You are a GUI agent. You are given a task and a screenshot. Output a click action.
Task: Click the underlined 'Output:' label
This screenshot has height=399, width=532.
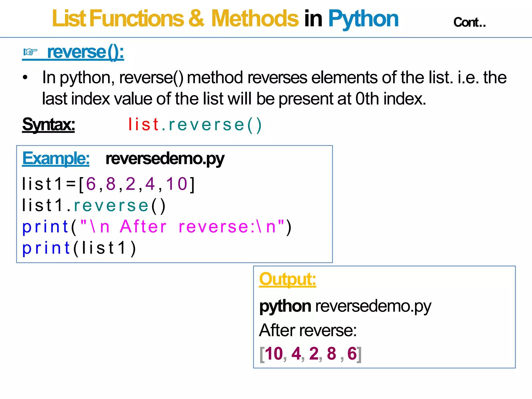pyautogui.click(x=288, y=280)
